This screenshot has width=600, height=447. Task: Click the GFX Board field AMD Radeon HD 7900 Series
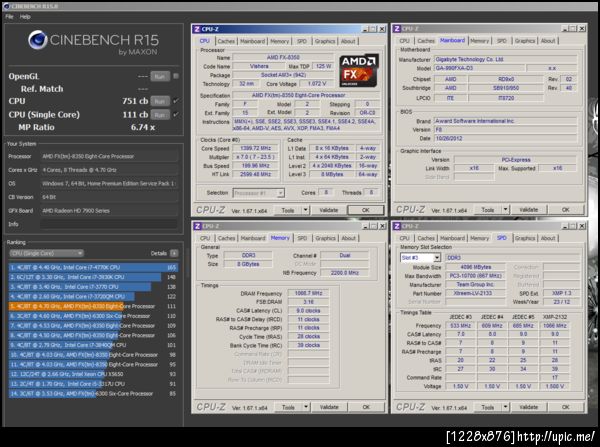click(109, 210)
